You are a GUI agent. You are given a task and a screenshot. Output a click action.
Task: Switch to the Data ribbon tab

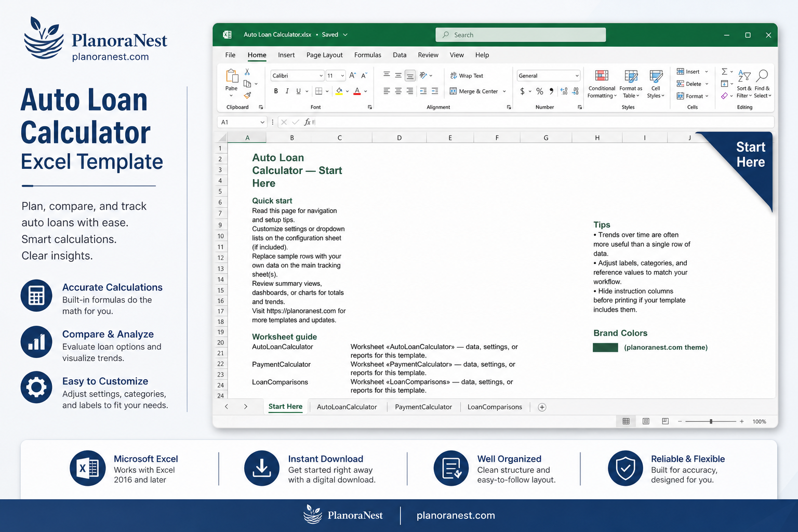(x=400, y=55)
